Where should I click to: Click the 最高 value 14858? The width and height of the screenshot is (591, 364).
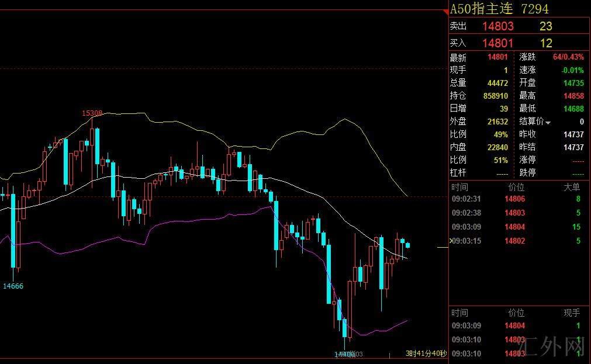(x=573, y=96)
